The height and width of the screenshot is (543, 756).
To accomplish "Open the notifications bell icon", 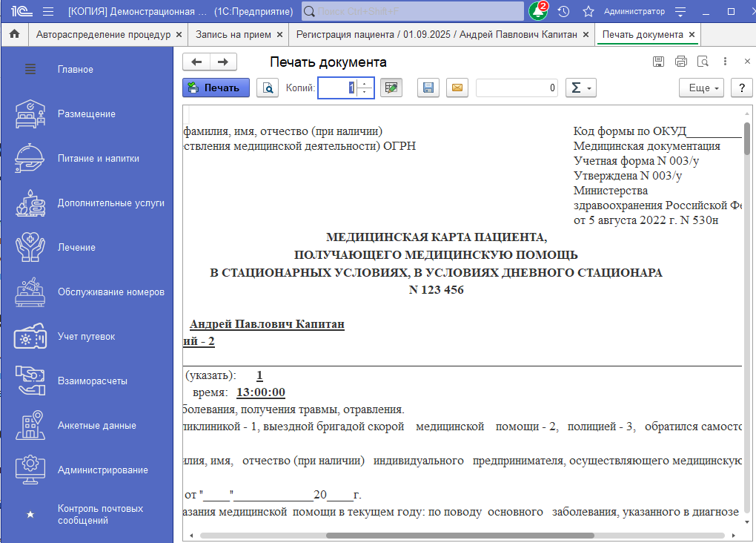I will pos(537,12).
